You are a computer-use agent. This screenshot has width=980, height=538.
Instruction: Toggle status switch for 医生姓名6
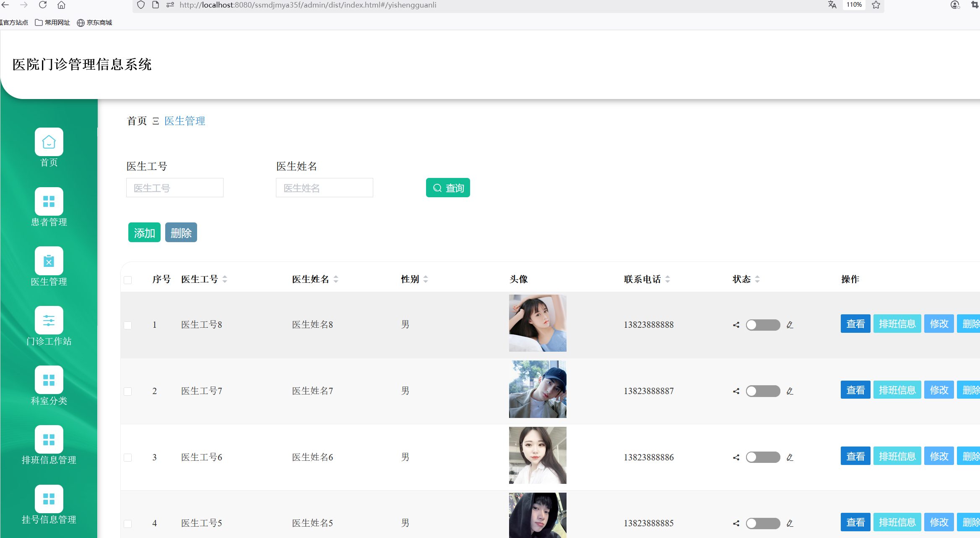pos(762,457)
